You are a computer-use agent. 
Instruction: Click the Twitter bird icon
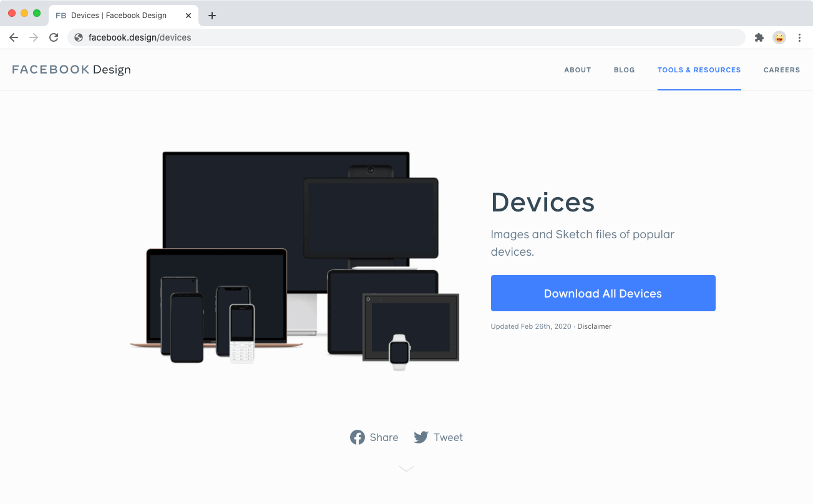click(x=421, y=437)
